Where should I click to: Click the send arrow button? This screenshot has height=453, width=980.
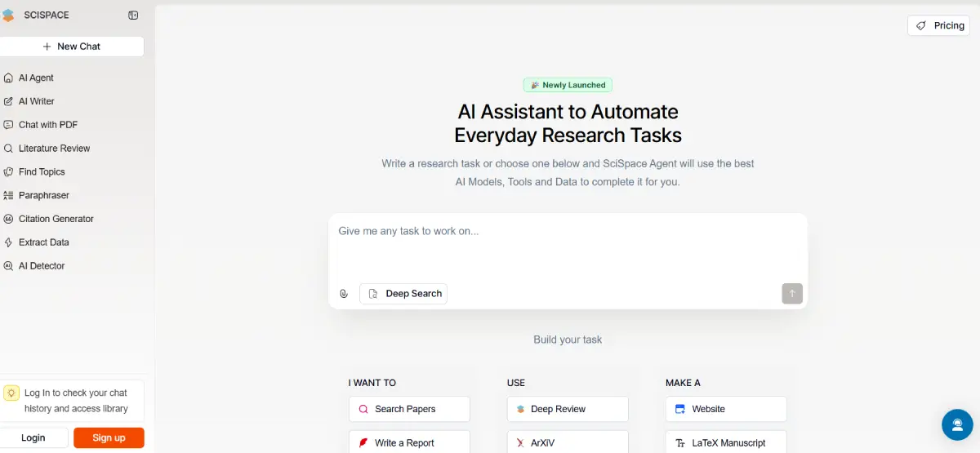point(791,294)
